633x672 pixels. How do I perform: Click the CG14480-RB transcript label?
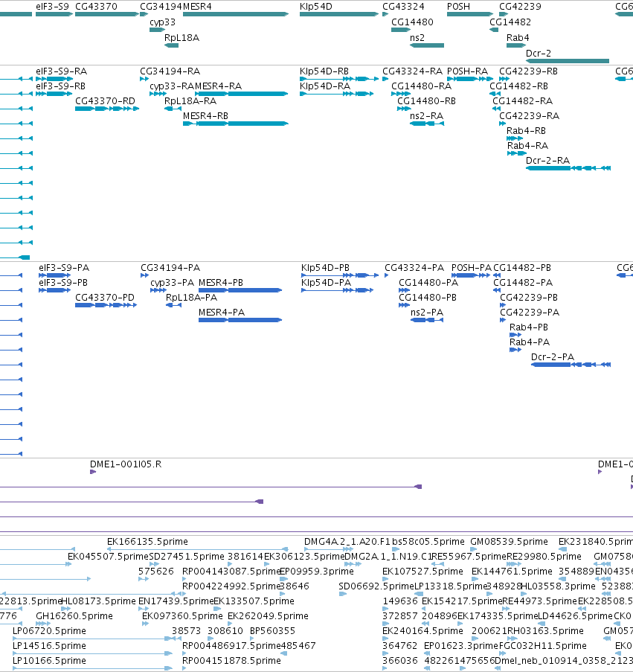point(426,101)
